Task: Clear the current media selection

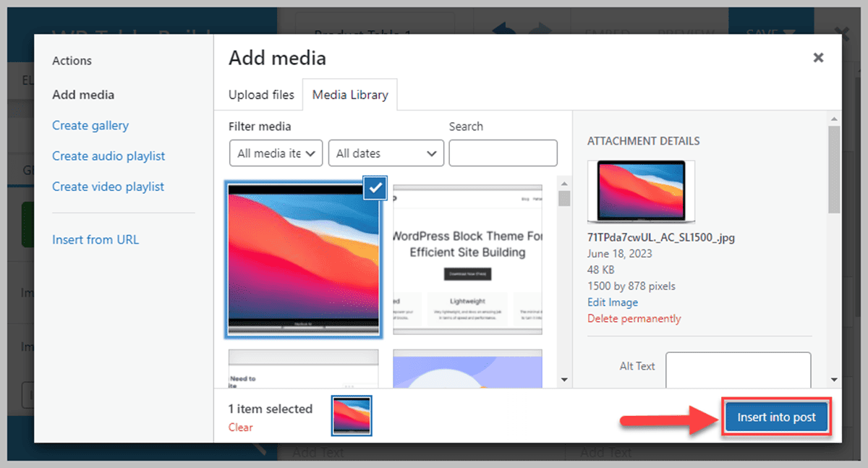Action: [x=240, y=427]
